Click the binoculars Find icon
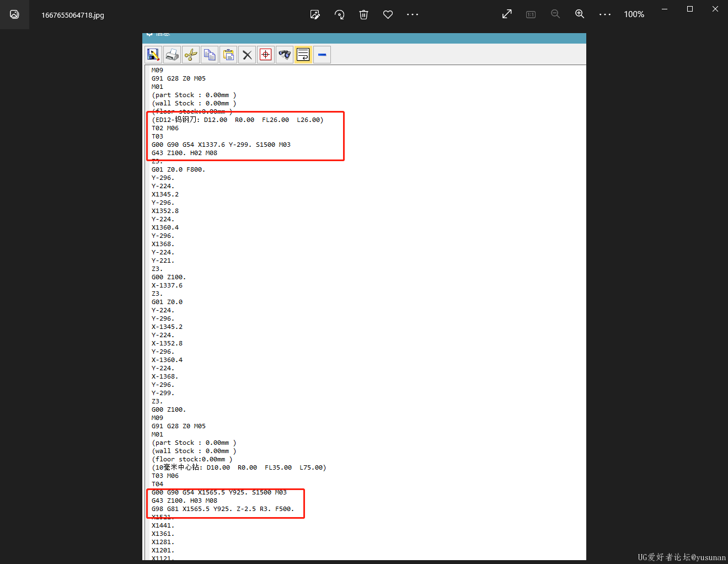 [x=285, y=55]
